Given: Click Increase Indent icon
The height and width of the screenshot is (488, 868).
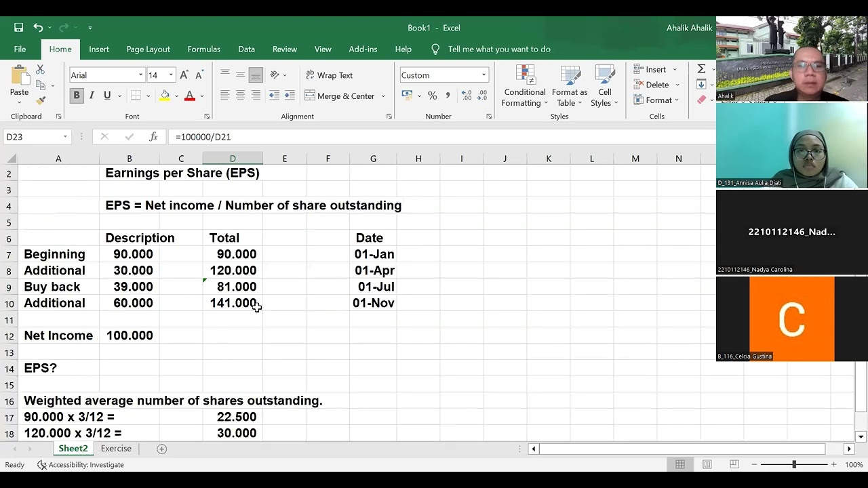Looking at the screenshot, I should [290, 96].
